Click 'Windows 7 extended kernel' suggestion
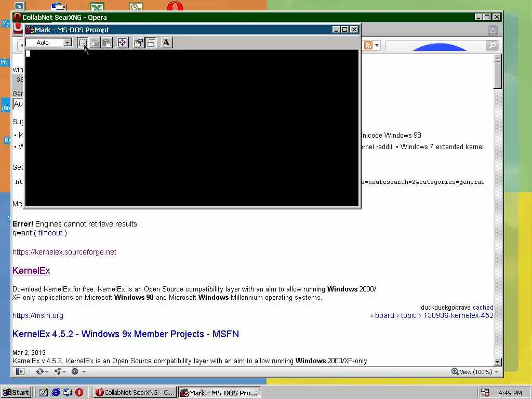Screen dimensions: 532x399 [442, 147]
